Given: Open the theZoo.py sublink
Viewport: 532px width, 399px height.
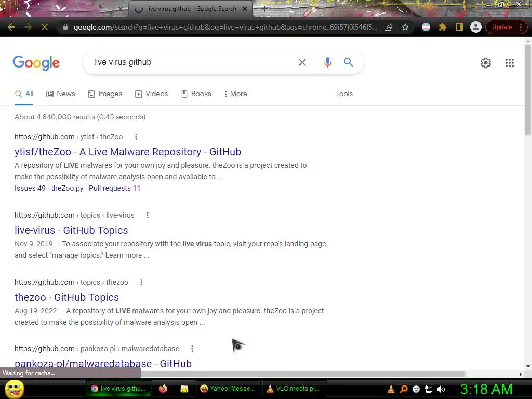Looking at the screenshot, I should [x=67, y=188].
